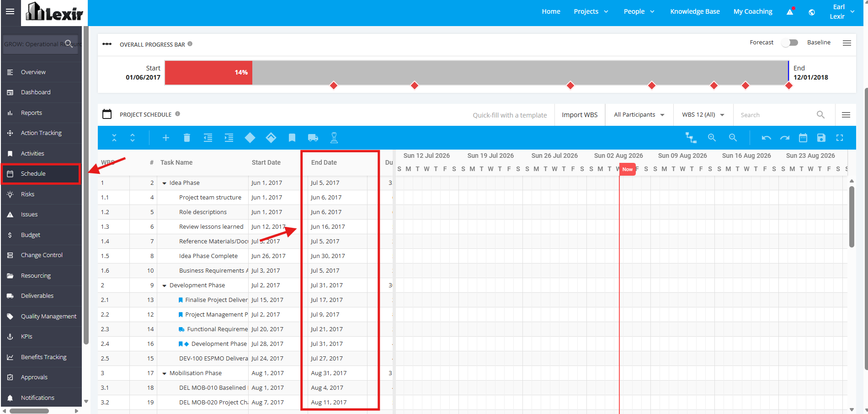The width and height of the screenshot is (868, 414).
Task: Click Quick-fill with a template link
Action: [510, 115]
